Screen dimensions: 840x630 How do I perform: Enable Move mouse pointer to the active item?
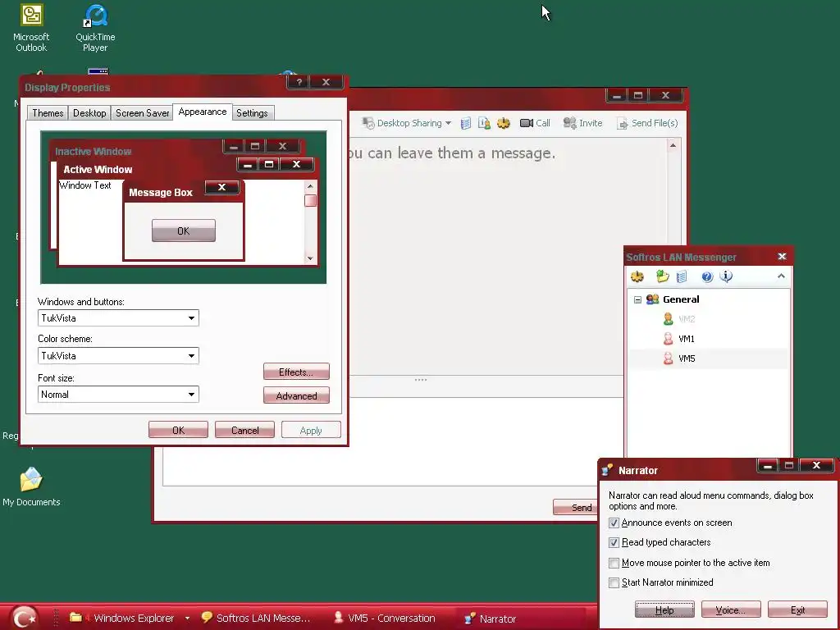[x=614, y=563]
